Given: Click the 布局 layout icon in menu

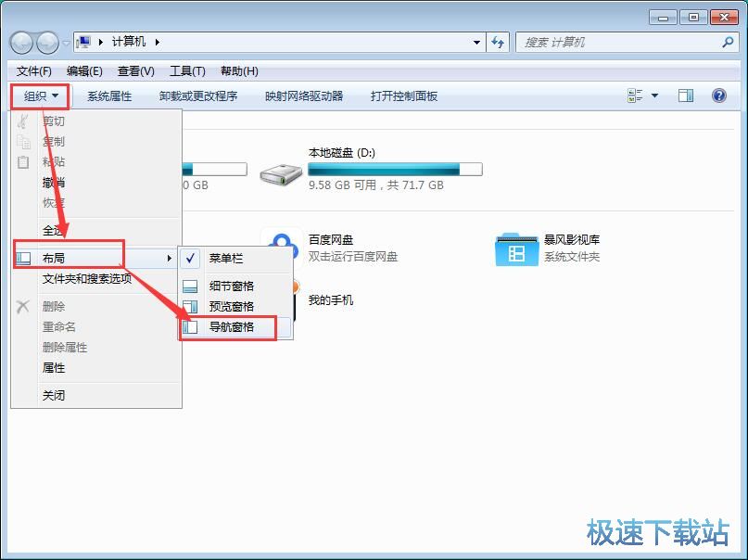Looking at the screenshot, I should pos(23,258).
